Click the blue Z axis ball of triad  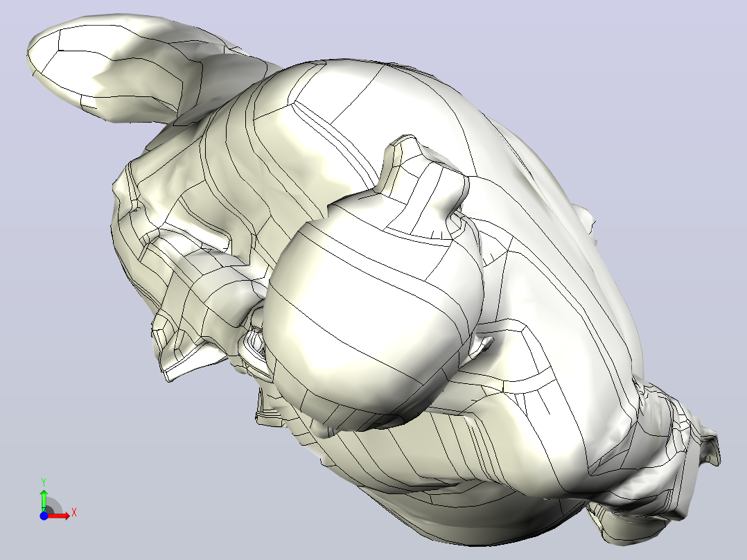click(x=44, y=516)
